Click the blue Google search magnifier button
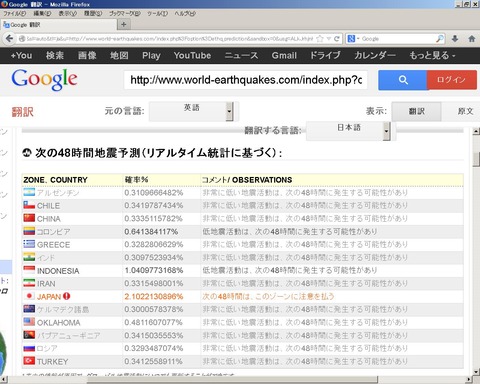This screenshot has width=480, height=384. pos(403,80)
